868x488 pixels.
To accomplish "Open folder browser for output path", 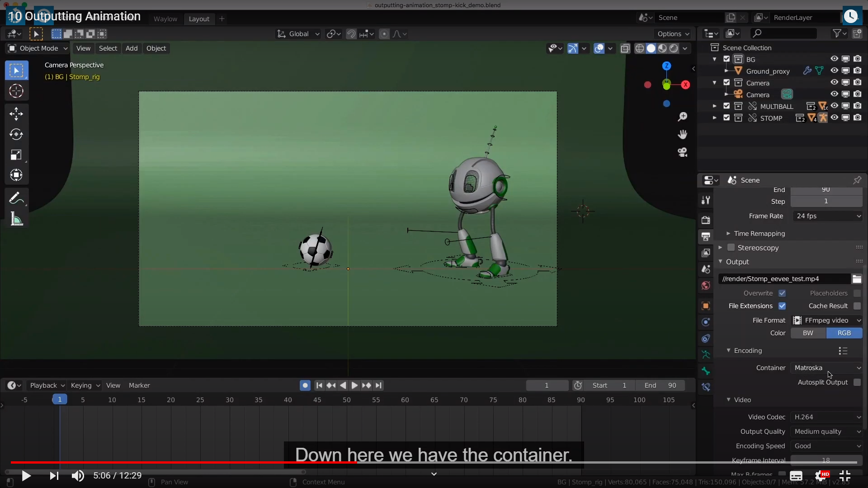I will [857, 279].
